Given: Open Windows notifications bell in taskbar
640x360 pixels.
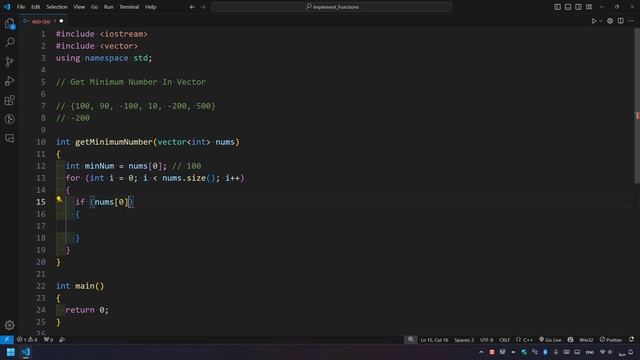Looking at the screenshot, I should point(631,352).
